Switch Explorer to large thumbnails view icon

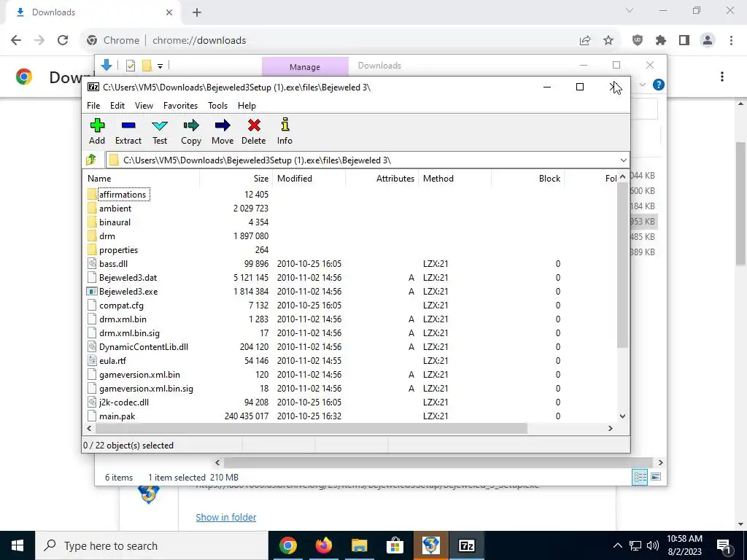[x=656, y=477]
